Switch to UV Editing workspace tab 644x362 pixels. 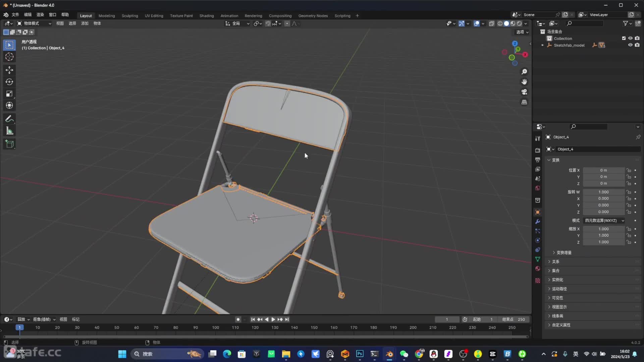154,16
